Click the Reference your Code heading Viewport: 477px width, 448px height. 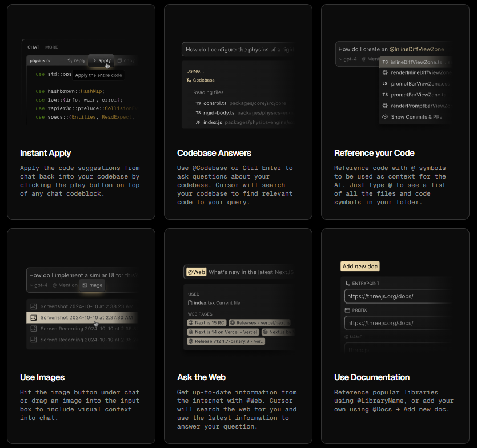[374, 153]
